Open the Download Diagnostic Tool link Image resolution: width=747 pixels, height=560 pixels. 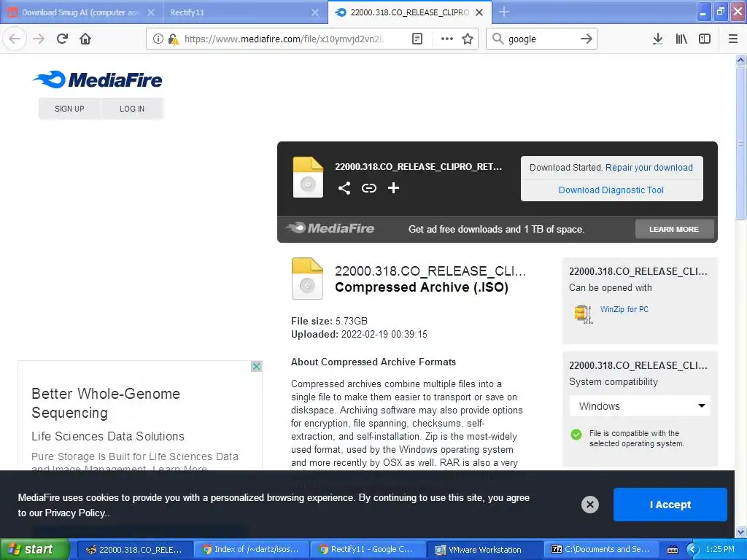point(611,190)
